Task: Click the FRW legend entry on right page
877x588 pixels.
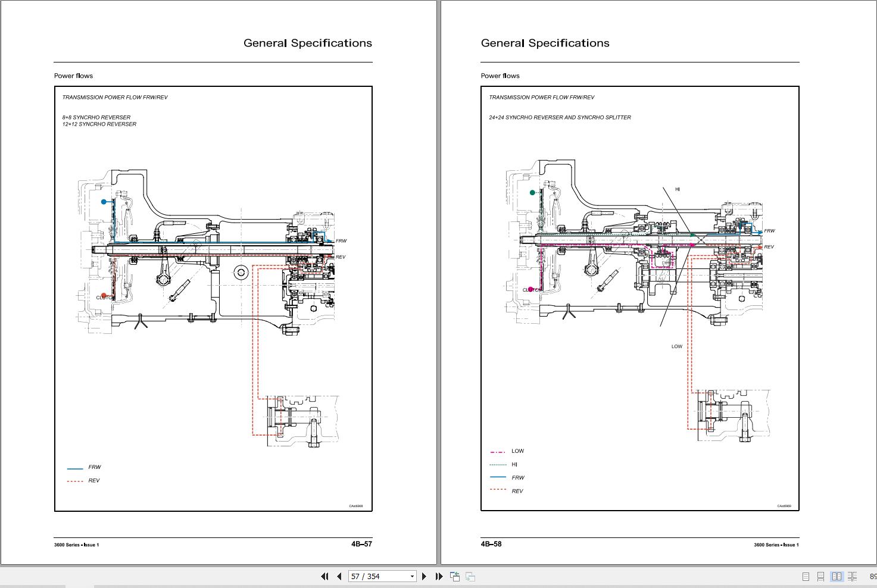Action: tap(507, 477)
